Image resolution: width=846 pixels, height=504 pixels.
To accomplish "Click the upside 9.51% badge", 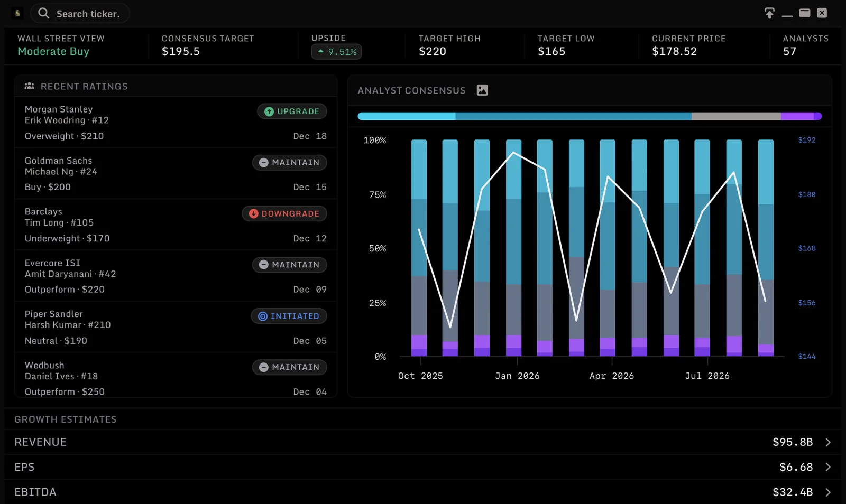I will [336, 52].
